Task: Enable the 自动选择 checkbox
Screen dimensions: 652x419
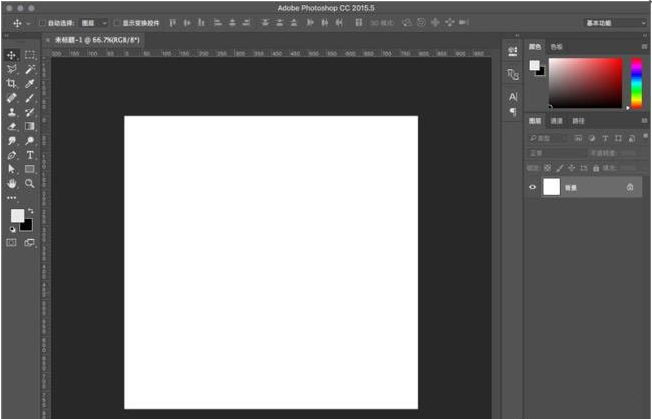Action: 43,22
